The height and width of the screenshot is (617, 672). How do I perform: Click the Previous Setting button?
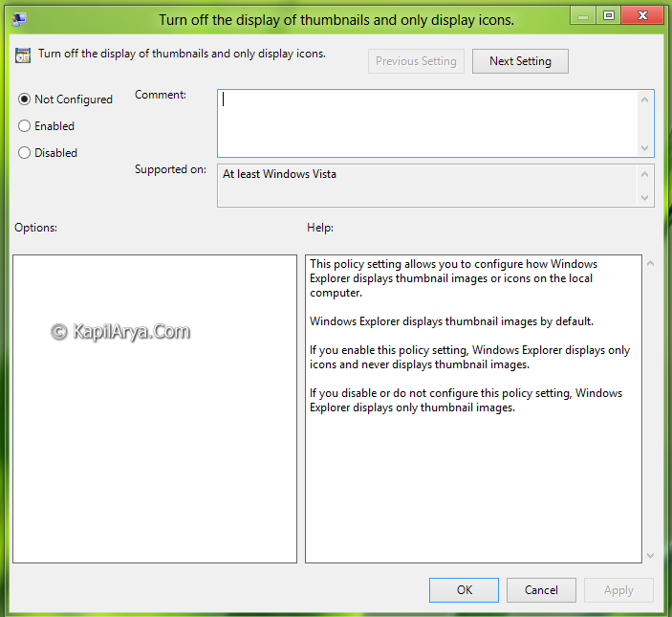click(x=416, y=61)
